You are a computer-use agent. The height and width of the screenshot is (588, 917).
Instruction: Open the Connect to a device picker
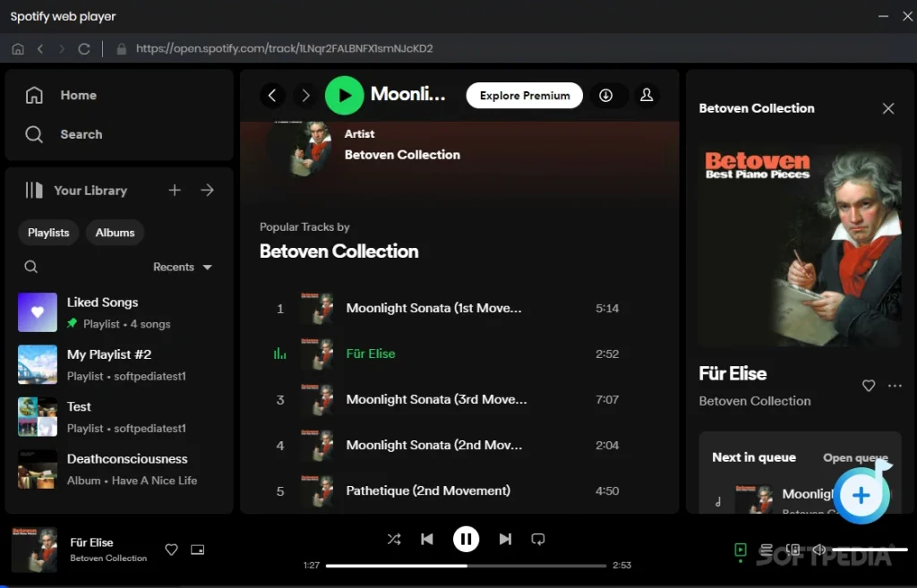[793, 550]
